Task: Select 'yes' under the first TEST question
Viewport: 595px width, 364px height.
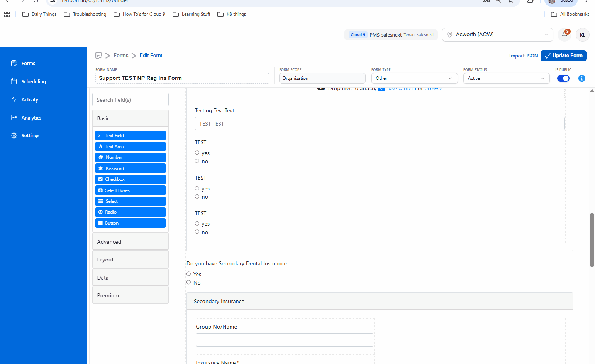Action: click(197, 153)
